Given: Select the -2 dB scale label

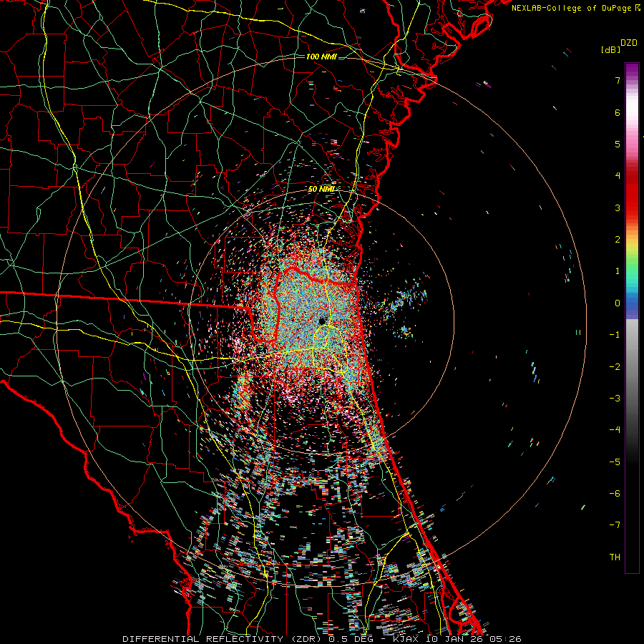Looking at the screenshot, I should coord(615,367).
